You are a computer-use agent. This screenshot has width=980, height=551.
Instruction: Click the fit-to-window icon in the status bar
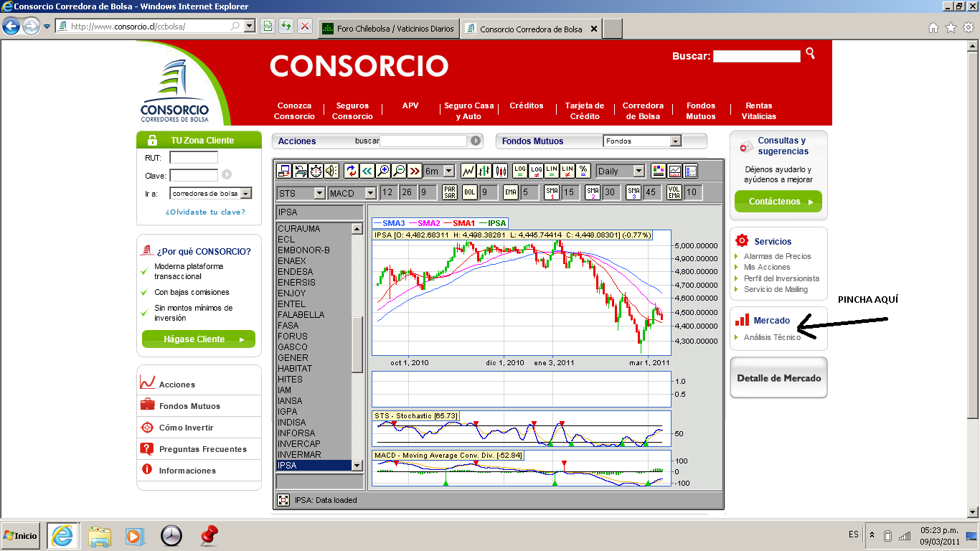[283, 500]
